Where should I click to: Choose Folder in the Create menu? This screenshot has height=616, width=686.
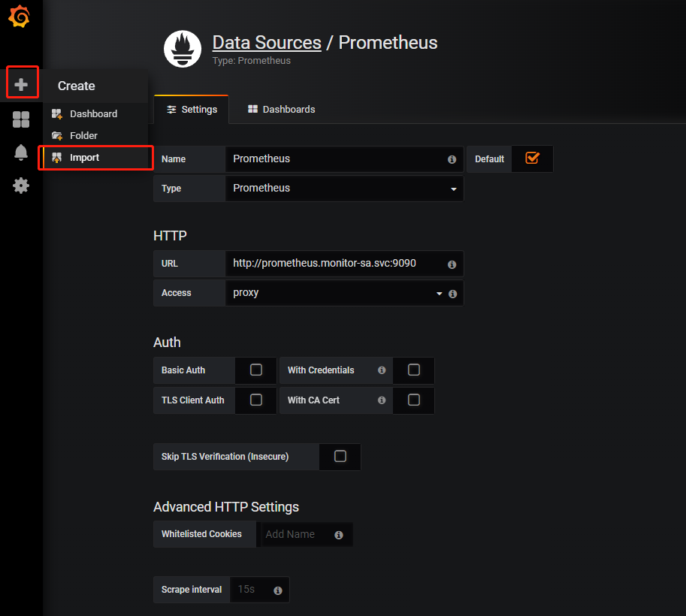pyautogui.click(x=83, y=136)
